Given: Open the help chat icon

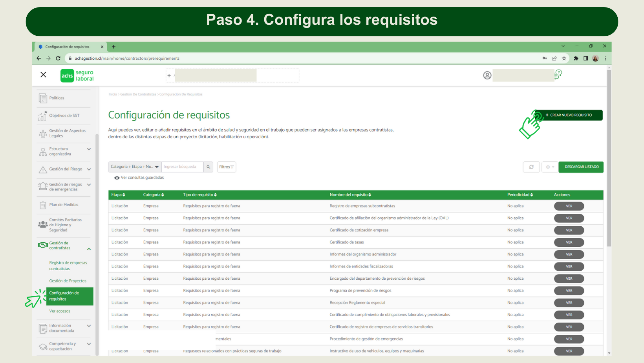Looking at the screenshot, I should (558, 74).
